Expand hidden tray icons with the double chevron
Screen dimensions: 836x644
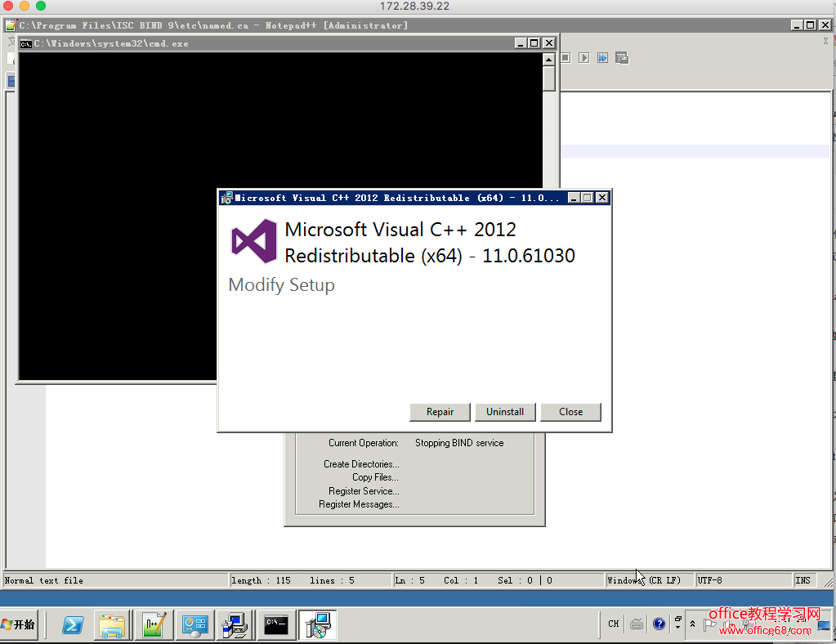(x=692, y=624)
